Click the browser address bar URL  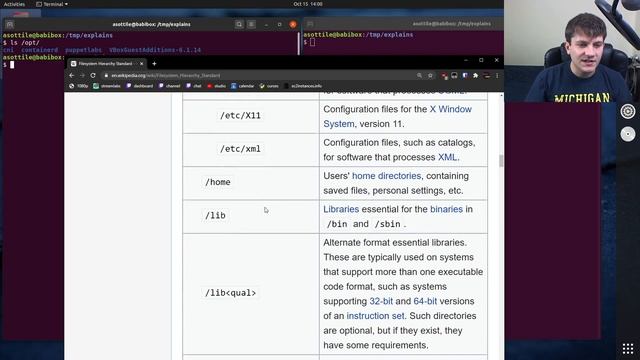pos(165,76)
